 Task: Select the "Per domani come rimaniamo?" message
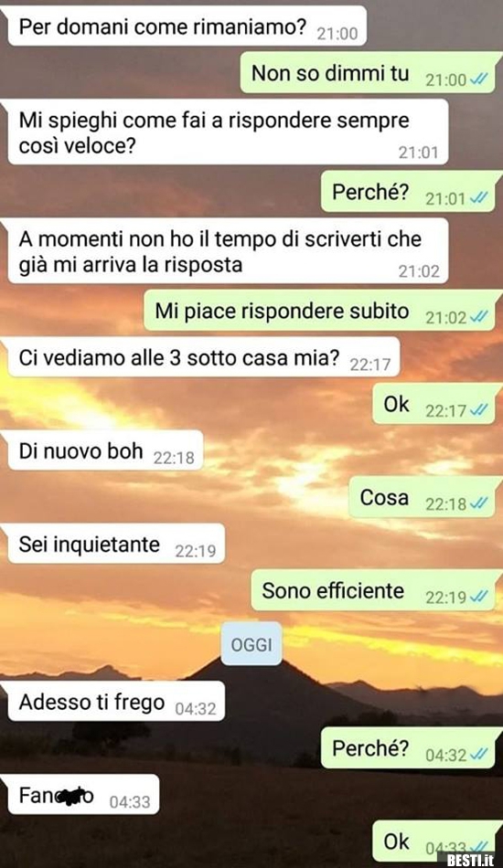point(187,26)
